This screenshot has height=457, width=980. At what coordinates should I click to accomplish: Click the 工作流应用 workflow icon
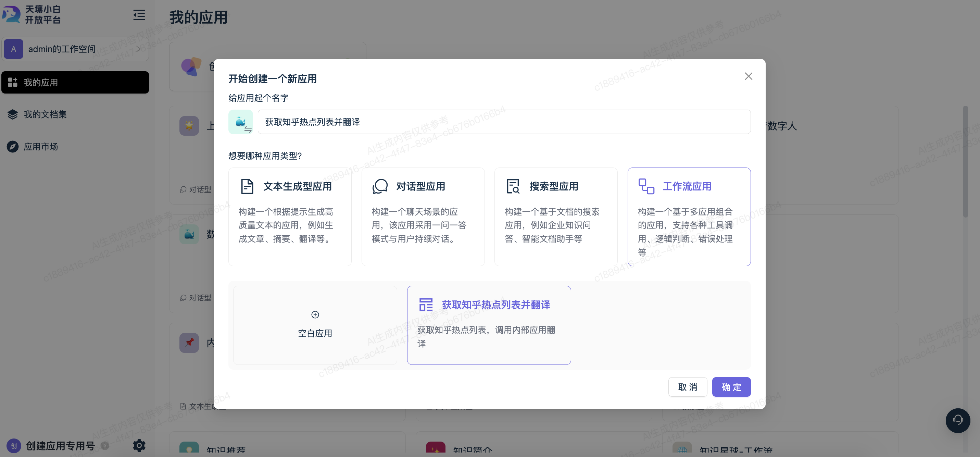pyautogui.click(x=646, y=186)
